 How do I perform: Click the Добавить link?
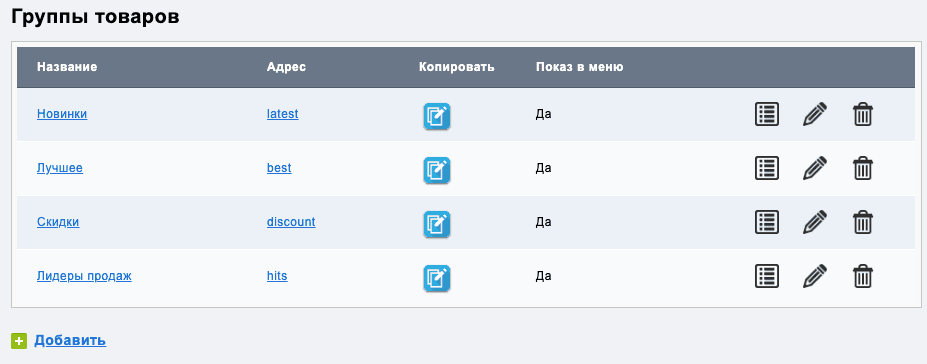tap(70, 340)
